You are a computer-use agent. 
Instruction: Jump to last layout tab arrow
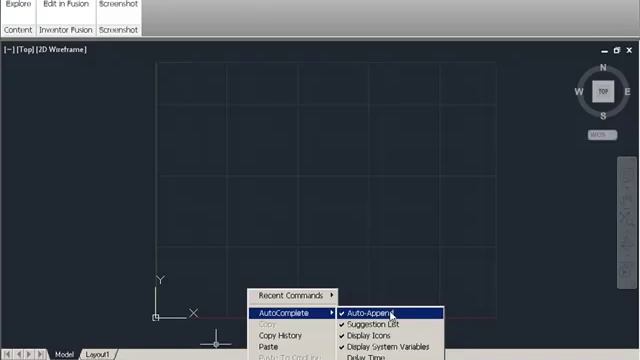click(40, 354)
